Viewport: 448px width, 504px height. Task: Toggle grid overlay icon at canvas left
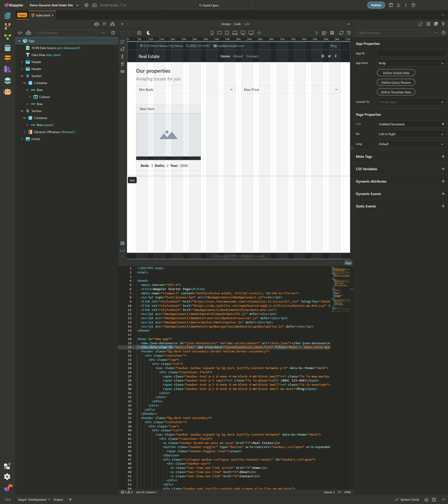pos(122,243)
